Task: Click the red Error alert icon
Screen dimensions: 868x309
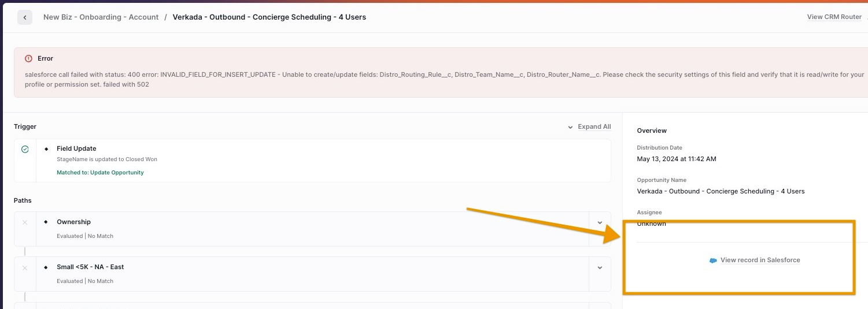Action: pos(29,58)
